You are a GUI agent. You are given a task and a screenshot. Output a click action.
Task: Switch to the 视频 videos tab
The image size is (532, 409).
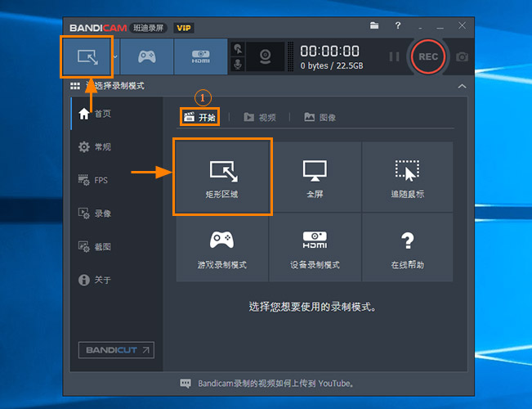260,118
